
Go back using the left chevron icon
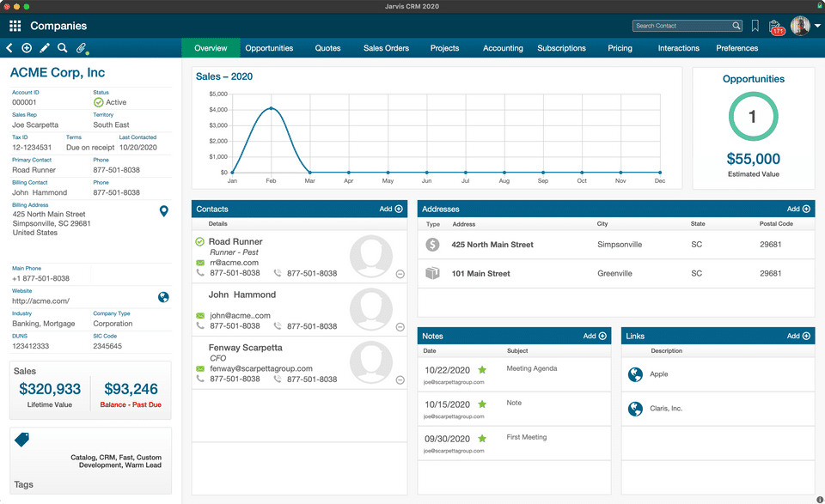click(x=9, y=48)
